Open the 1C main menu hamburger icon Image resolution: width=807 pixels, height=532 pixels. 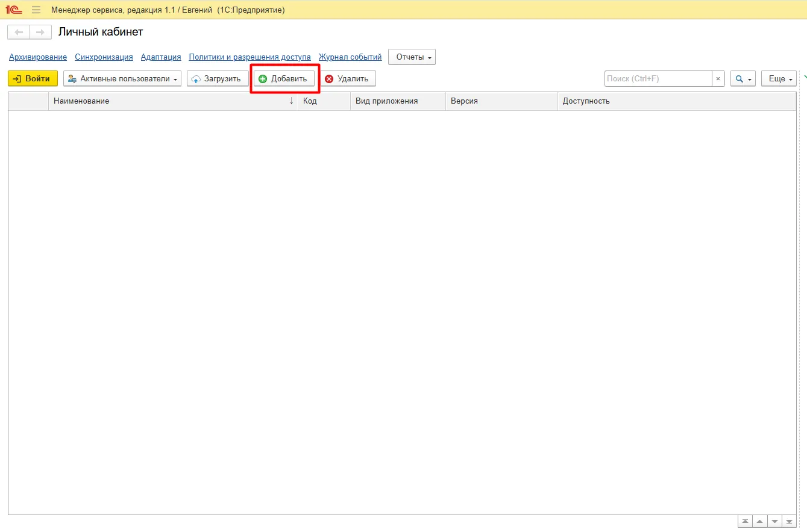coord(36,10)
